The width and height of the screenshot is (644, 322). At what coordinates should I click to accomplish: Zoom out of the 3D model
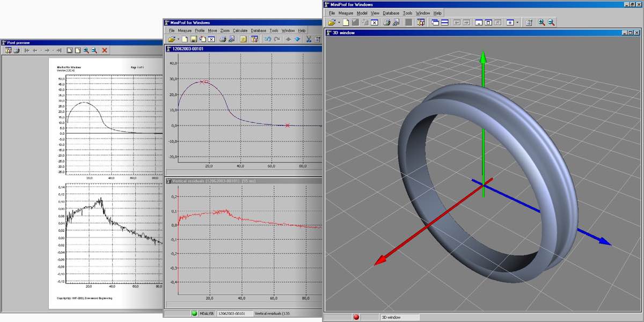(x=551, y=23)
